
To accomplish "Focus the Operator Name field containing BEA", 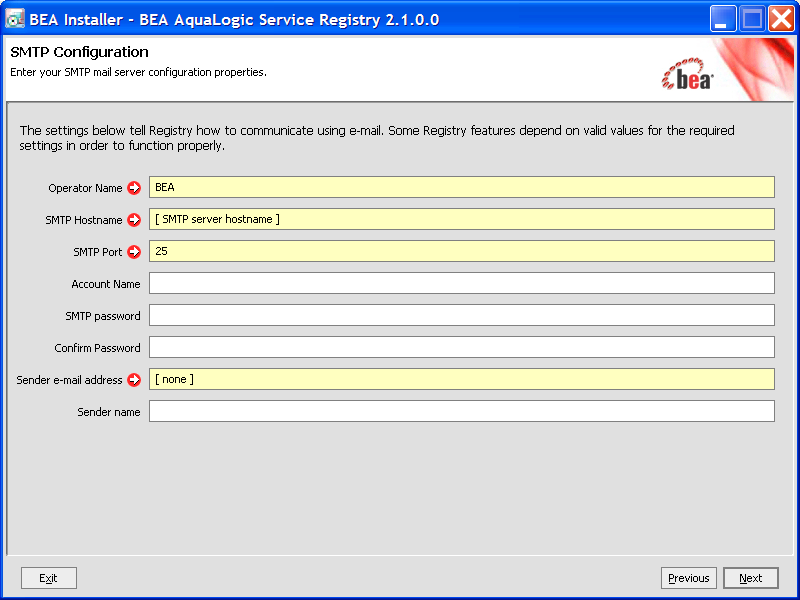I will click(462, 187).
